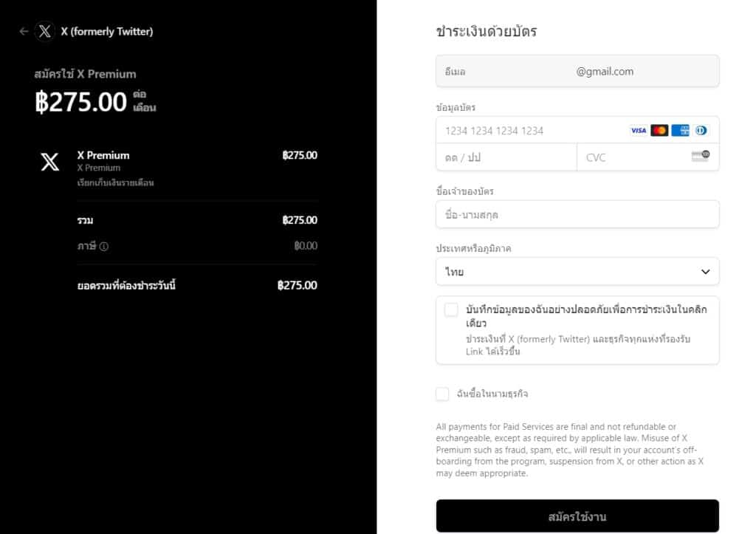The height and width of the screenshot is (534, 756).
Task: Click the Visa card icon
Action: pyautogui.click(x=638, y=131)
